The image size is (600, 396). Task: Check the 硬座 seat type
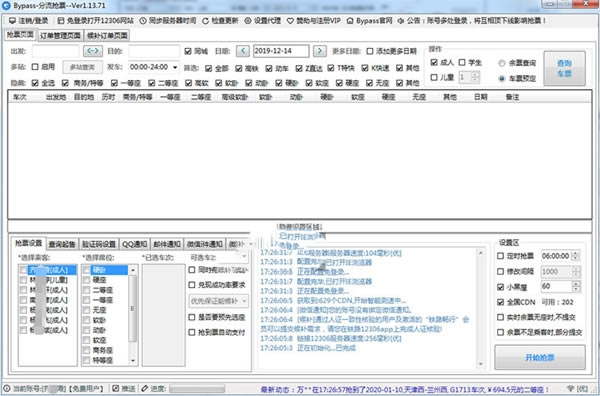pyautogui.click(x=87, y=280)
